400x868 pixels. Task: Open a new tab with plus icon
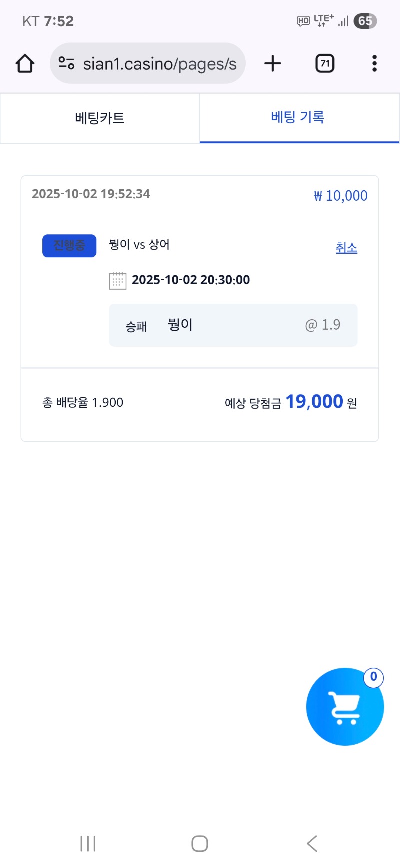(x=273, y=64)
